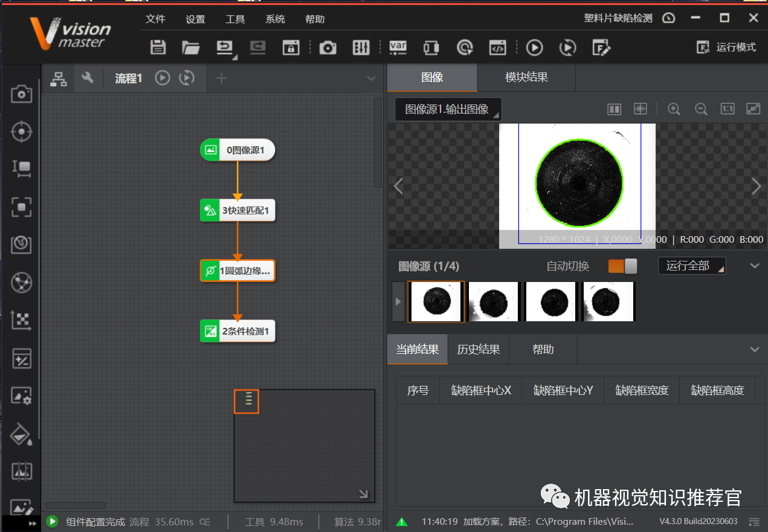Image resolution: width=768 pixels, height=532 pixels.
Task: Switch to 运行模式 run mode
Action: click(726, 47)
